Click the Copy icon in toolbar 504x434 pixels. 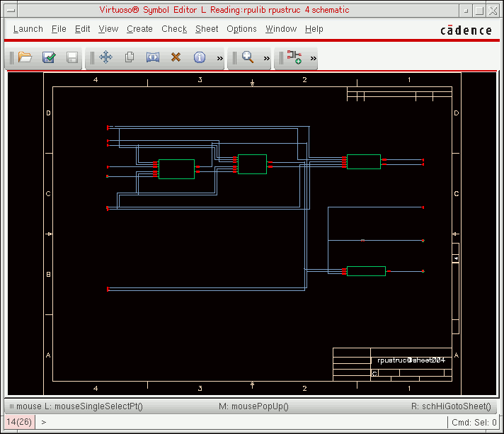click(130, 57)
